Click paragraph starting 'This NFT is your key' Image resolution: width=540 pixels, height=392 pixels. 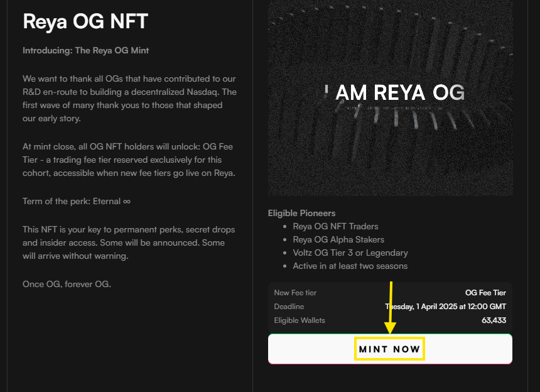[129, 243]
